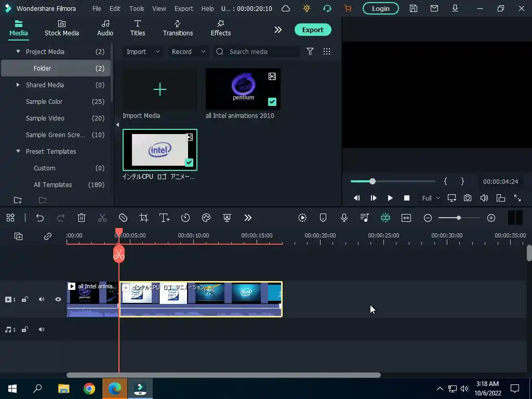
Task: Open the speed adjustment tool
Action: (185, 218)
